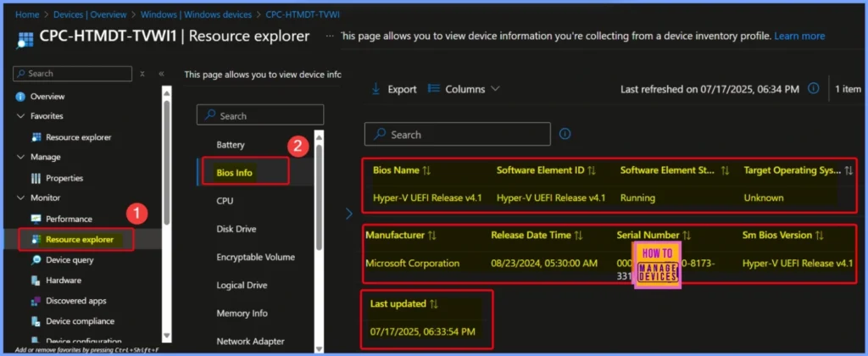Sort by Software Element ID column arrows
This screenshot has height=356, width=868.
(x=591, y=170)
